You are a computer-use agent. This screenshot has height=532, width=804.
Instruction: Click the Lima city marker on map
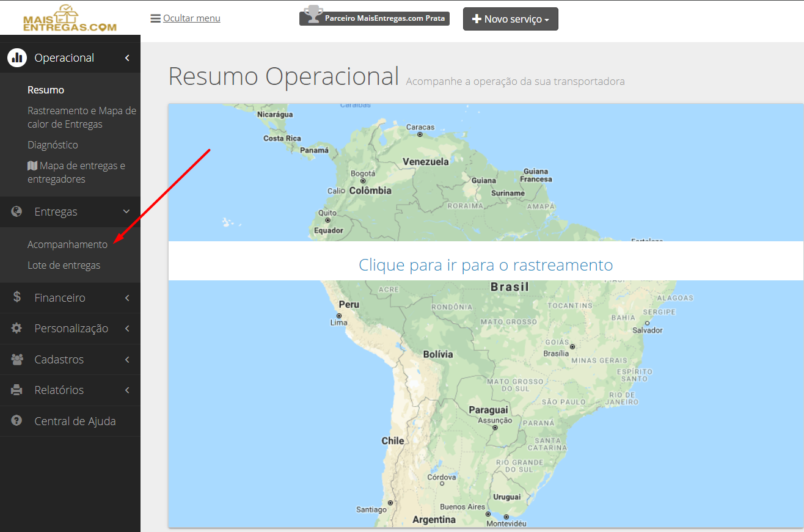tap(339, 316)
